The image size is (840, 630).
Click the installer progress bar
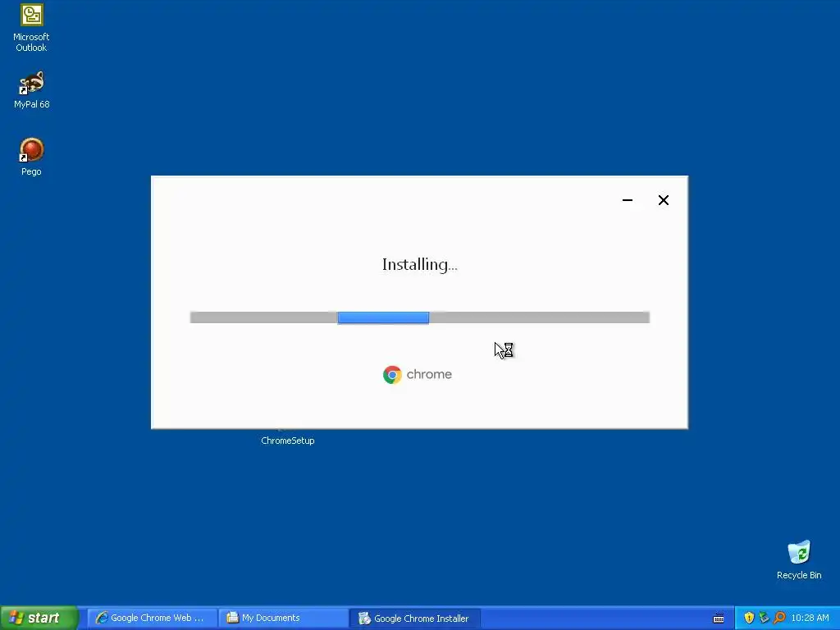(420, 317)
